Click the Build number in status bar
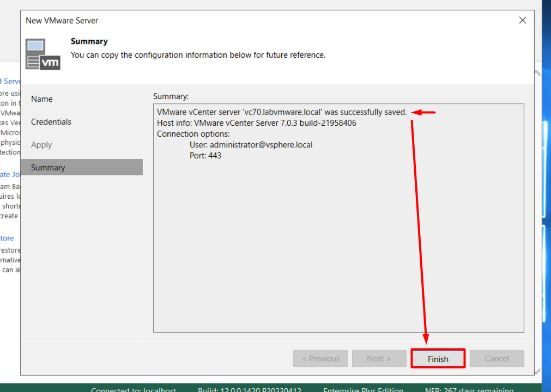Image resolution: width=551 pixels, height=392 pixels. 250,389
